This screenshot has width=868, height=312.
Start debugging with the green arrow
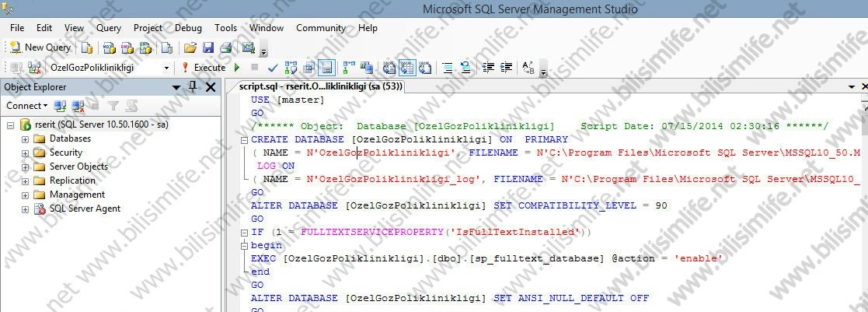(x=237, y=68)
